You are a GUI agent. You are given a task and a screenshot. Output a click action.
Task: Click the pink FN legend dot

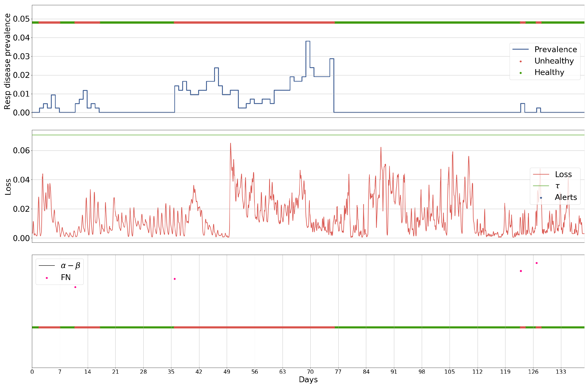click(x=47, y=278)
